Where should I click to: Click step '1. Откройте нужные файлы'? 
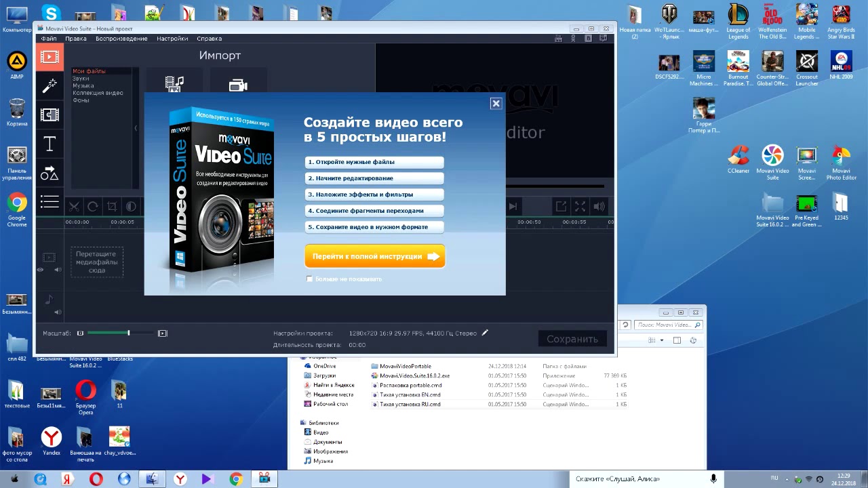[374, 162]
